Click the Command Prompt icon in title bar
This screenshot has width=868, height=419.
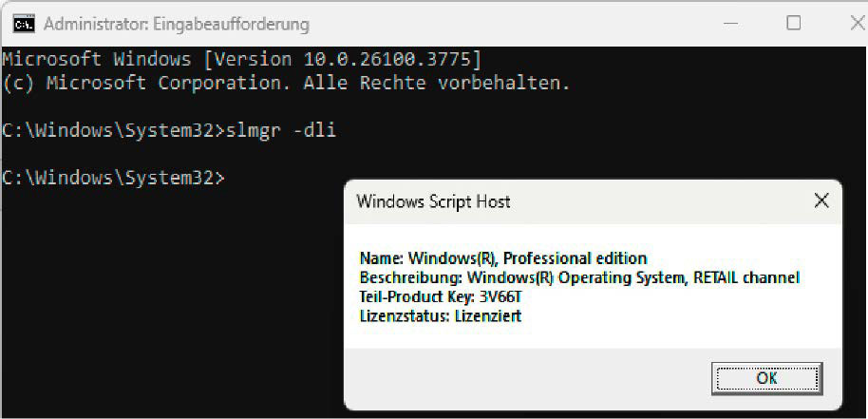click(25, 23)
